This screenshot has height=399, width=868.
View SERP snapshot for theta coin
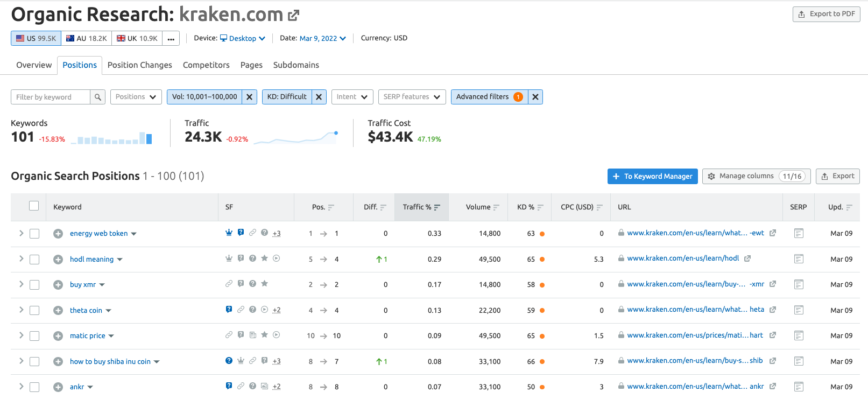(799, 310)
